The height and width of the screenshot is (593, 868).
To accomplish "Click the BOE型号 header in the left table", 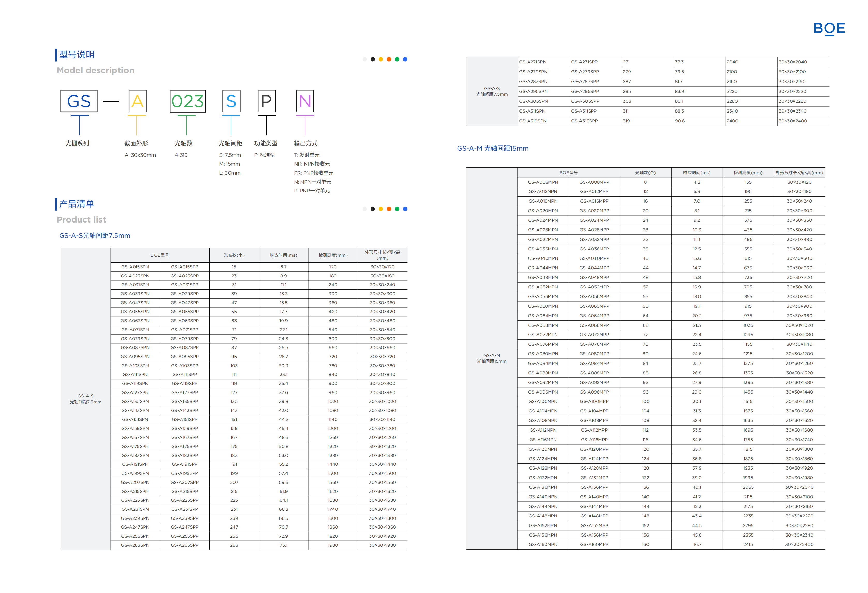I will (159, 255).
